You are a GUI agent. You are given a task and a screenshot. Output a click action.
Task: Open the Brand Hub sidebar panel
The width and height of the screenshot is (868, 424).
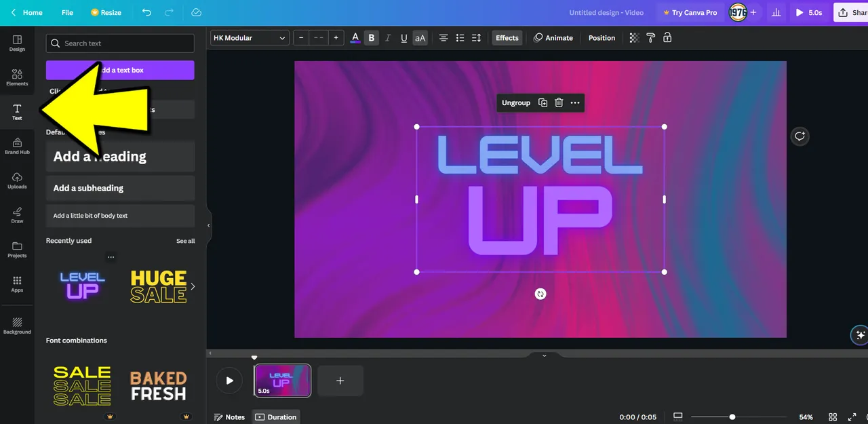point(17,146)
